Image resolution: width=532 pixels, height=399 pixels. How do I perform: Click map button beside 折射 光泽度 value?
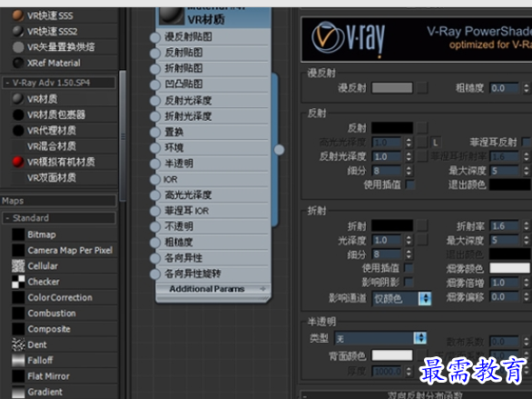pyautogui.click(x=422, y=240)
